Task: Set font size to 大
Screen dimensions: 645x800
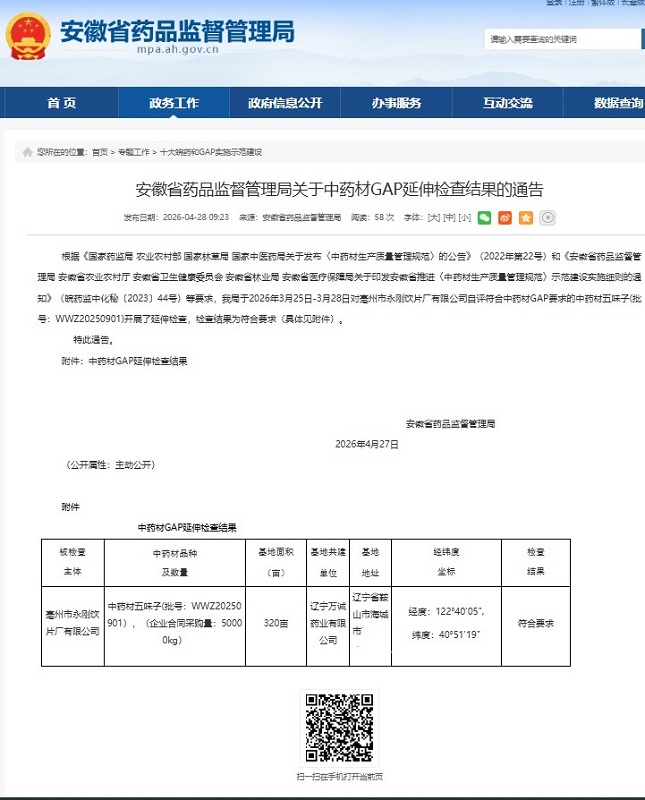Action: click(x=434, y=218)
